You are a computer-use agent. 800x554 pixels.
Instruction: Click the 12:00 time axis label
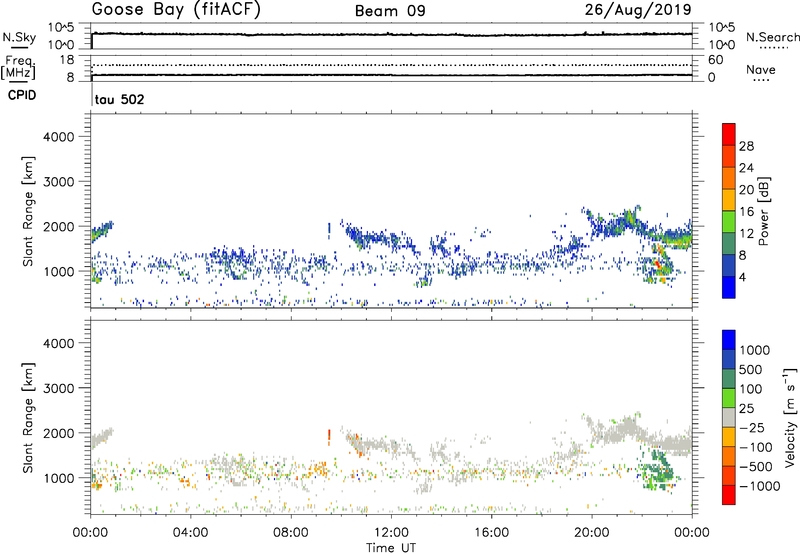pyautogui.click(x=391, y=533)
